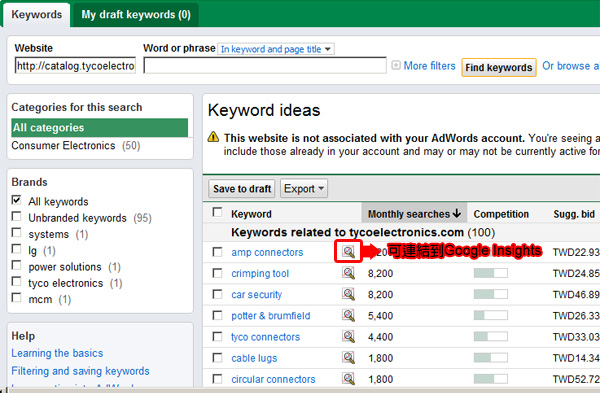This screenshot has width=600, height=393.
Task: Enable the Unbranded keywords checkbox
Action: coord(16,216)
